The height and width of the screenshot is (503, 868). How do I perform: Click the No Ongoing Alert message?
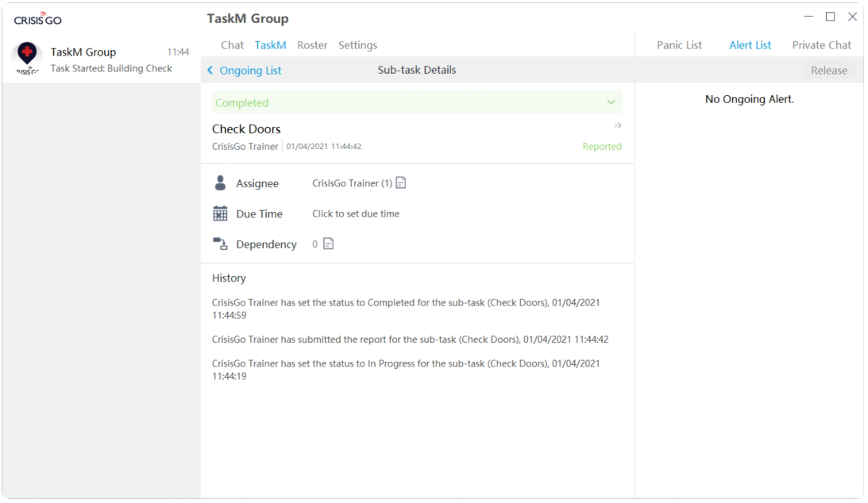pyautogui.click(x=750, y=99)
